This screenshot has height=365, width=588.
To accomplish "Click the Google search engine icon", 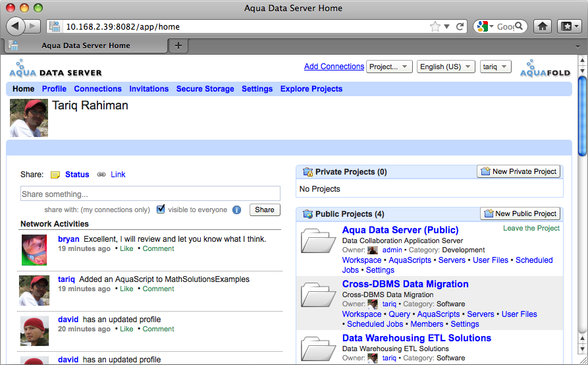I will click(x=483, y=26).
